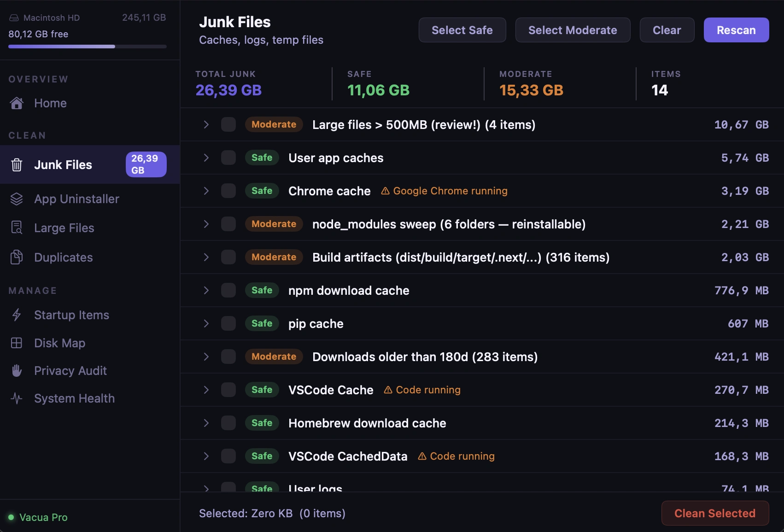784x532 pixels.
Task: Click the Select Moderate button
Action: (573, 30)
